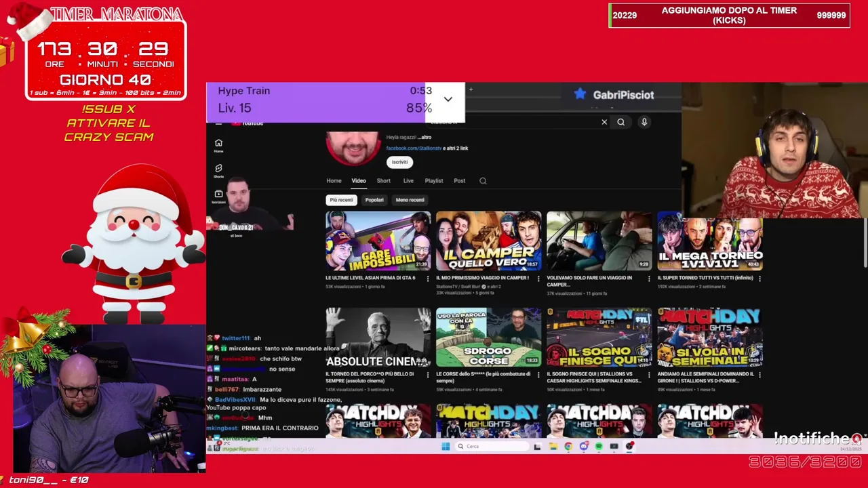Image resolution: width=868 pixels, height=488 pixels.
Task: Open the 'Si vola in semifinale' thumbnail
Action: click(710, 338)
